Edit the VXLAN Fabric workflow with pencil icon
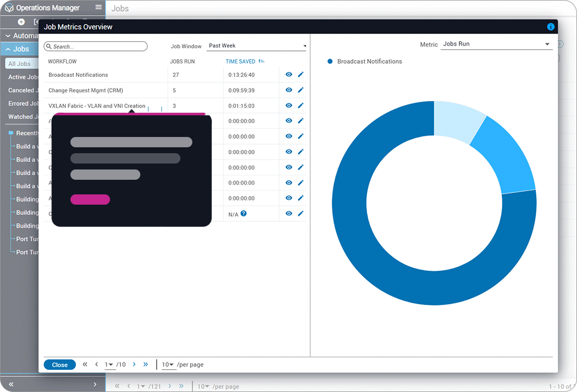The height and width of the screenshot is (392, 577). [301, 105]
